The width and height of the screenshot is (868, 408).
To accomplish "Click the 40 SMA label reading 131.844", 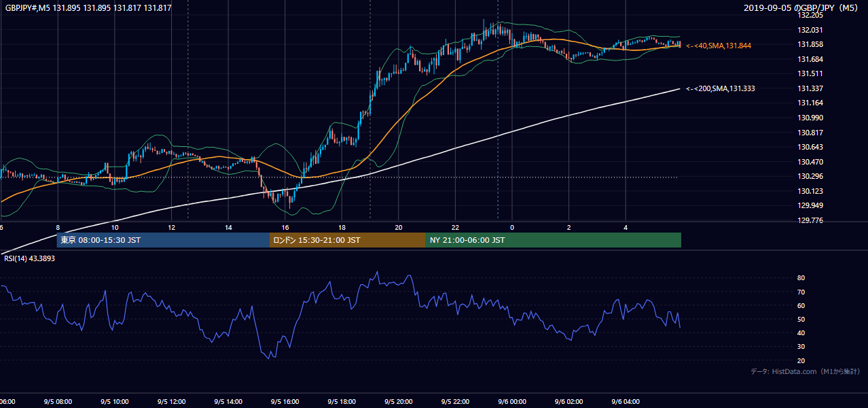I will coord(719,46).
